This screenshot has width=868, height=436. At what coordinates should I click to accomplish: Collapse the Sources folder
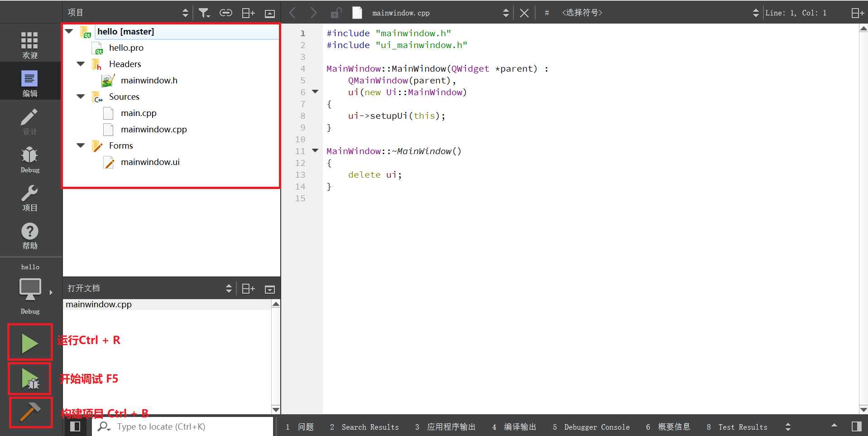[81, 97]
